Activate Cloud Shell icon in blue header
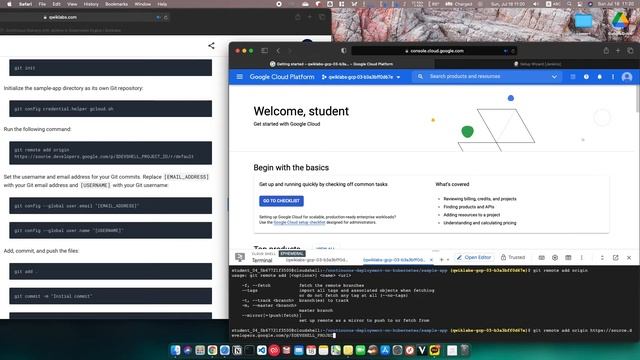 click(573, 77)
